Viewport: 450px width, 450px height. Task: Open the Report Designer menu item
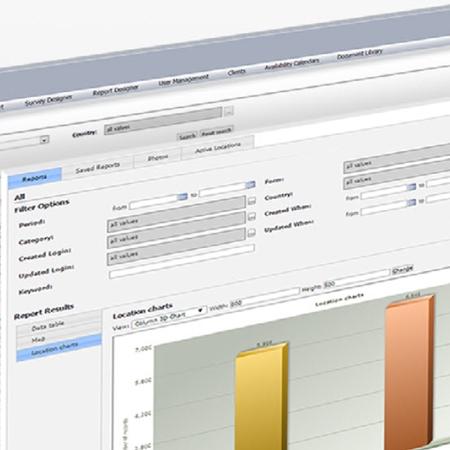[x=115, y=90]
